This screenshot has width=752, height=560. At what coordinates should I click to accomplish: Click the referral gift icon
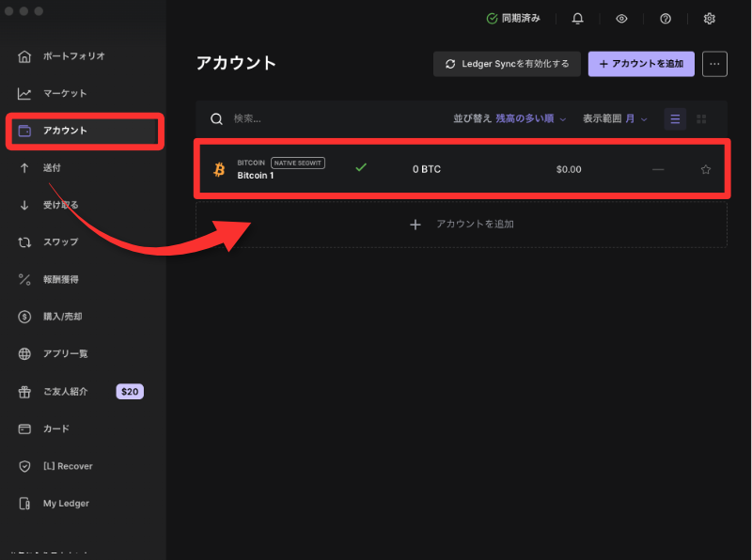tap(24, 392)
